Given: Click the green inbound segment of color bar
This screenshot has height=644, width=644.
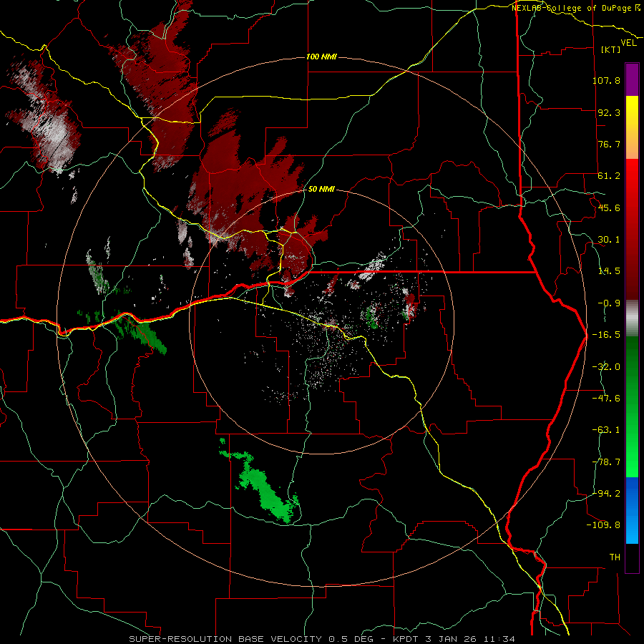Looking at the screenshot, I should tap(632, 406).
